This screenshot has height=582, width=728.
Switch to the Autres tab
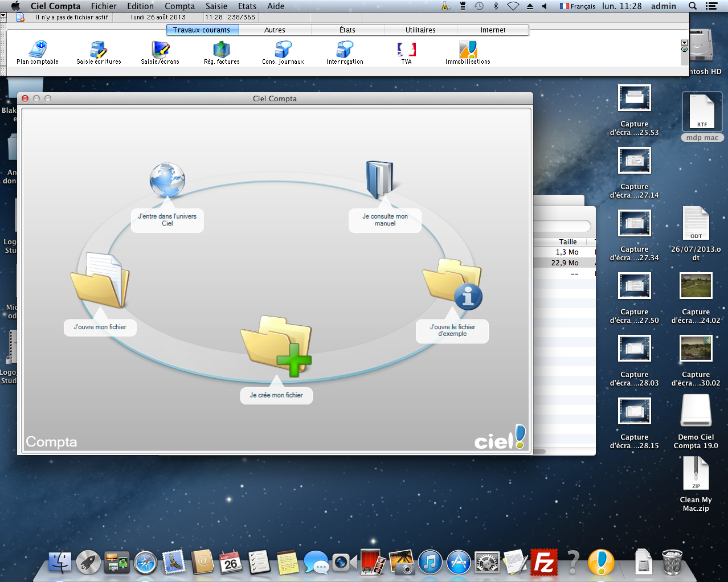275,30
